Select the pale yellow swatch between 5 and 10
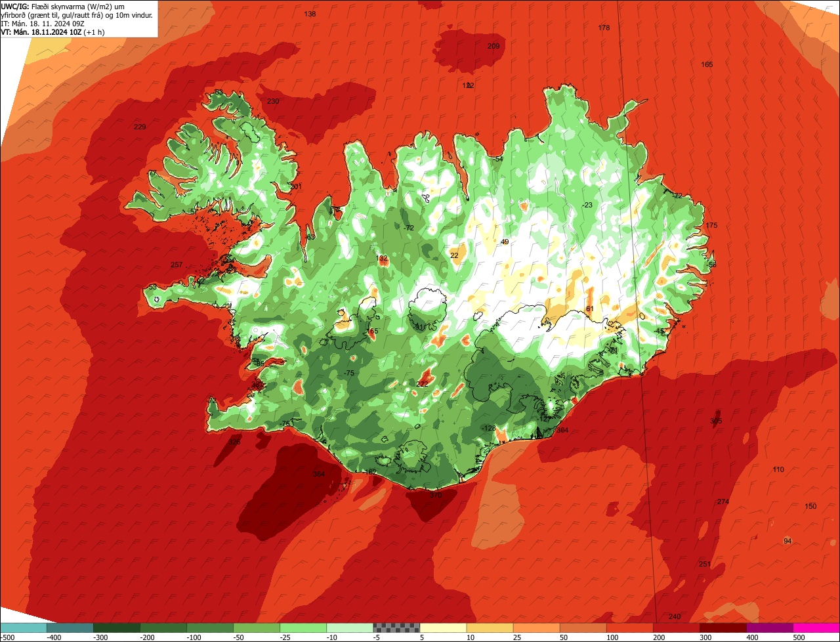This screenshot has width=840, height=642. coord(442,628)
